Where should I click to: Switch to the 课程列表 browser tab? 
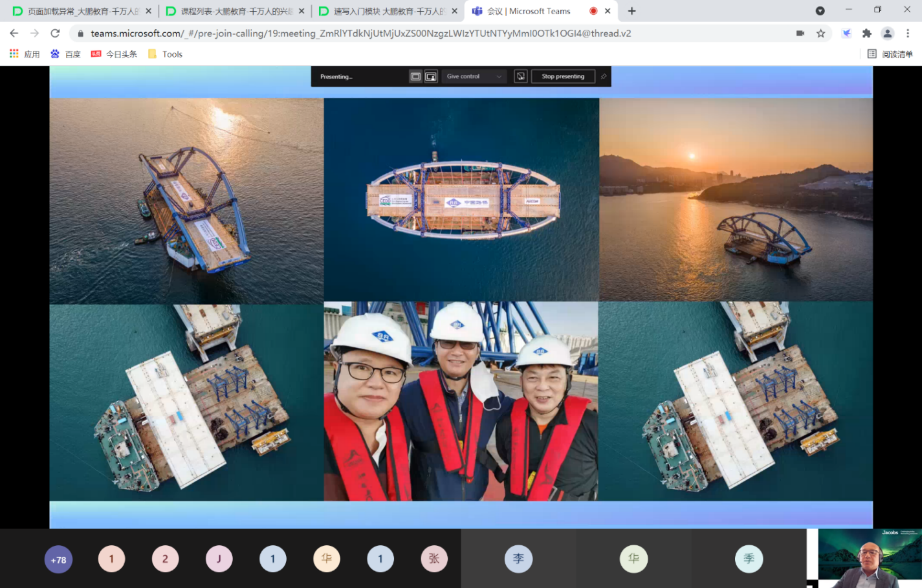coord(236,11)
